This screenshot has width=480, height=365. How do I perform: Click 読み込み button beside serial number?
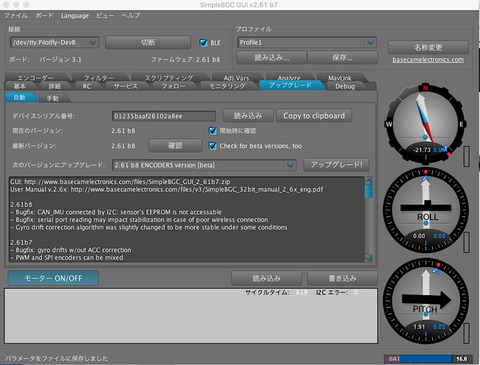248,116
